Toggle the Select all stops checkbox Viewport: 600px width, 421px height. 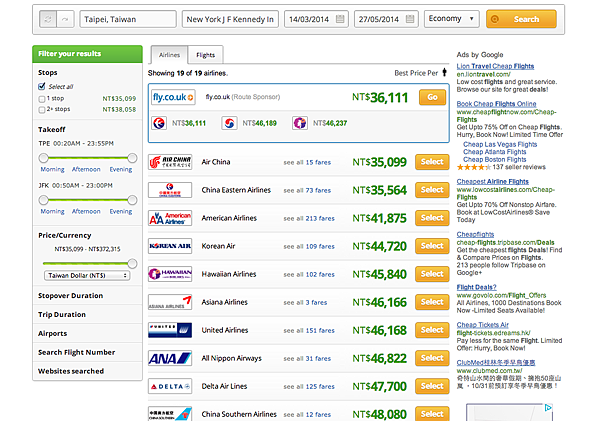pos(42,86)
